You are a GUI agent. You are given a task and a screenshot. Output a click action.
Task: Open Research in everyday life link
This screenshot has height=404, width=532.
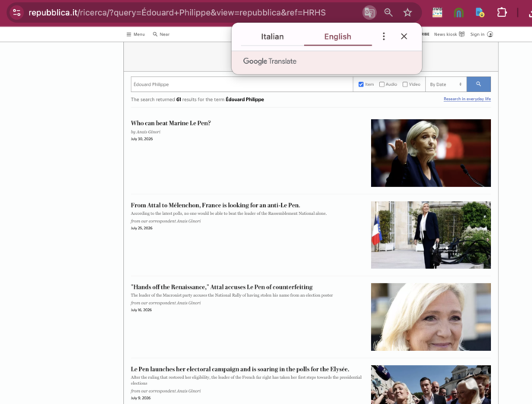pyautogui.click(x=467, y=99)
